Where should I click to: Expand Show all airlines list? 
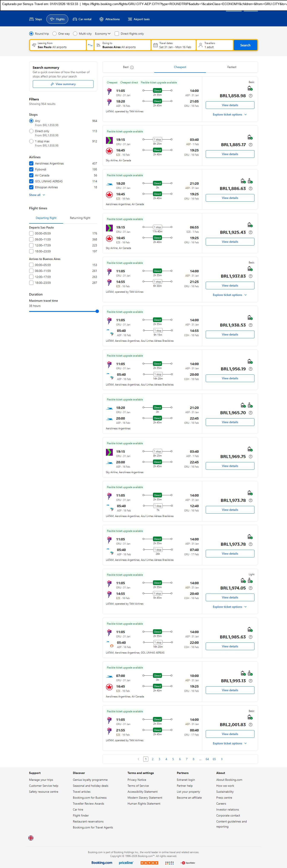click(37, 195)
